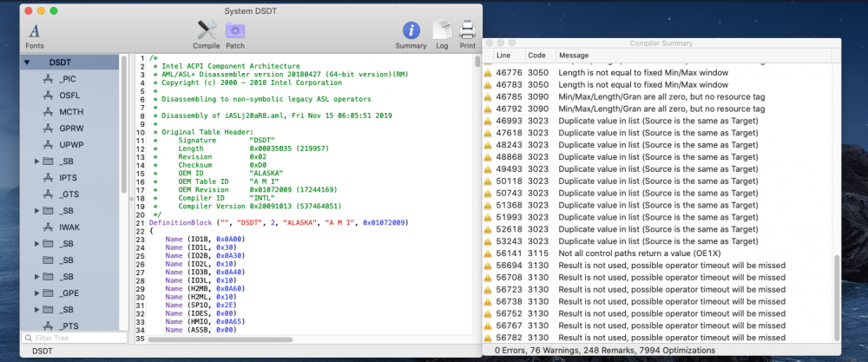Click the DSDT path label in status bar
Viewport: 868px width, 362px height.
pyautogui.click(x=42, y=351)
